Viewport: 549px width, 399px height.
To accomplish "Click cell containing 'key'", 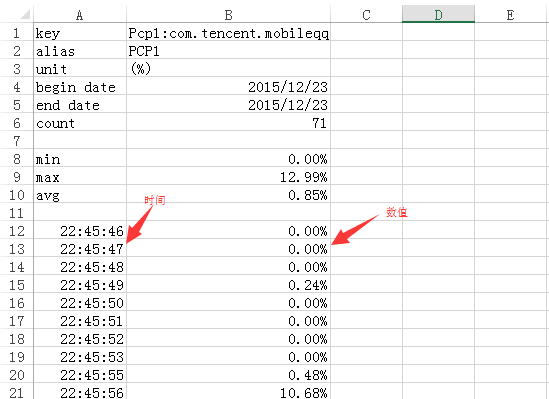I will click(x=80, y=33).
